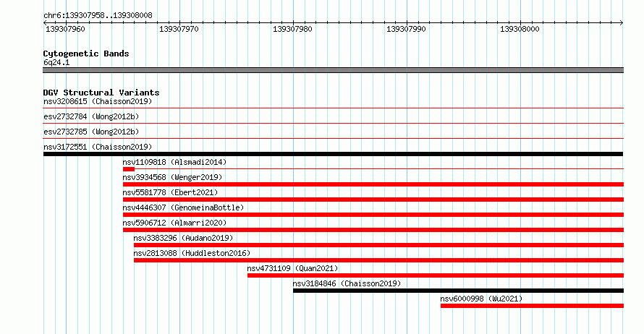Click the Cytogenetic Bands track title
Image resolution: width=644 pixels, height=334 pixels.
(86, 53)
